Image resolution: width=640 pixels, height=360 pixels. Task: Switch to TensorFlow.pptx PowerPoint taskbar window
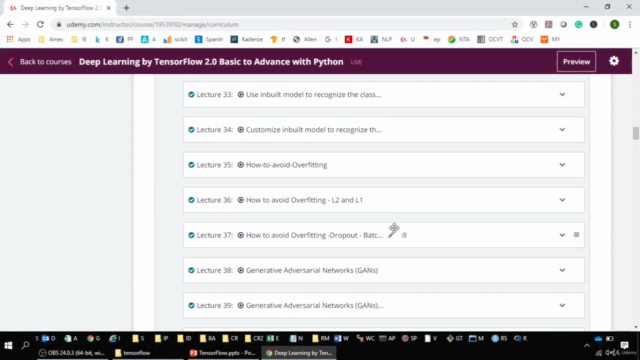(222, 353)
